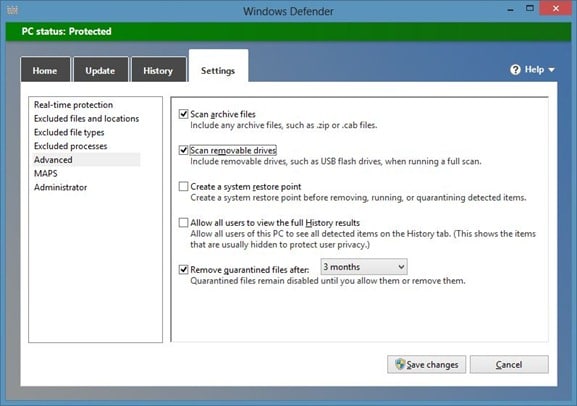The width and height of the screenshot is (577, 406).
Task: Click the Help question mark icon
Action: click(x=515, y=70)
